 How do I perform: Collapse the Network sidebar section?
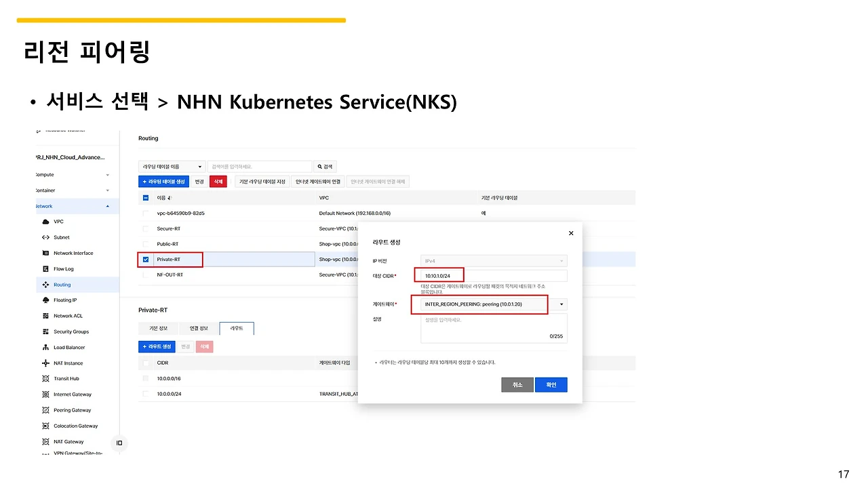click(108, 206)
